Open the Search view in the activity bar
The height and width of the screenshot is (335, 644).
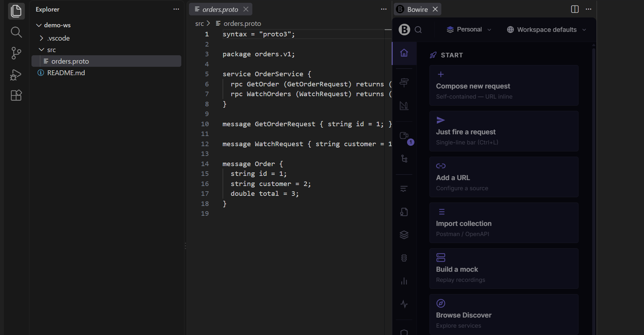[16, 32]
